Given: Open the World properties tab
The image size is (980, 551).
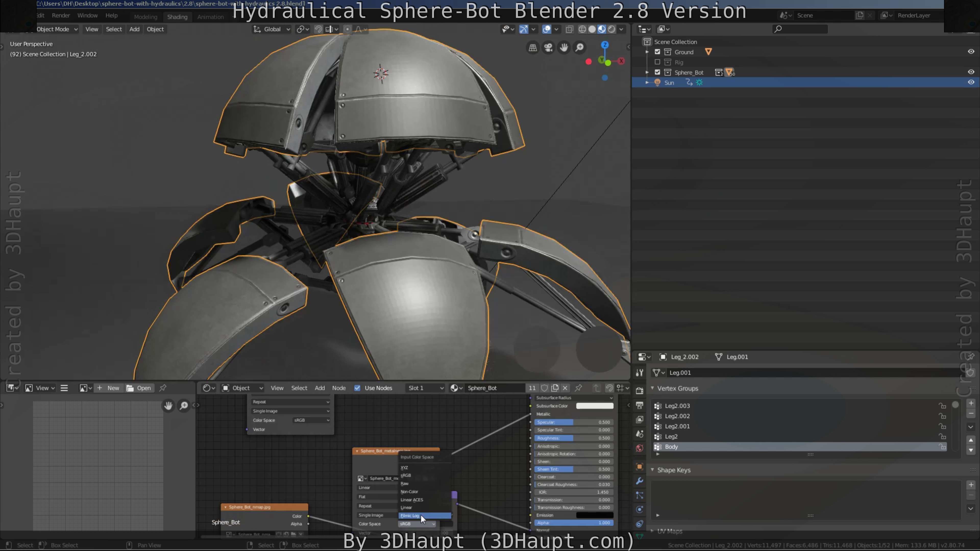Looking at the screenshot, I should click(x=640, y=448).
